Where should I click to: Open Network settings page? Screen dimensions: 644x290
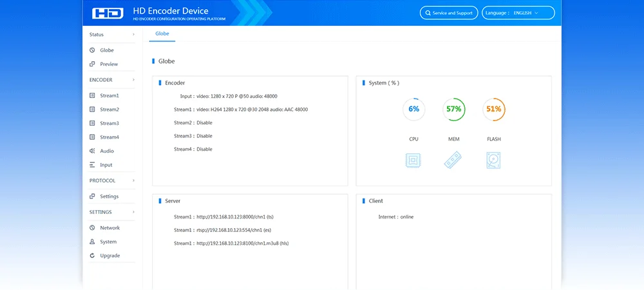click(111, 227)
